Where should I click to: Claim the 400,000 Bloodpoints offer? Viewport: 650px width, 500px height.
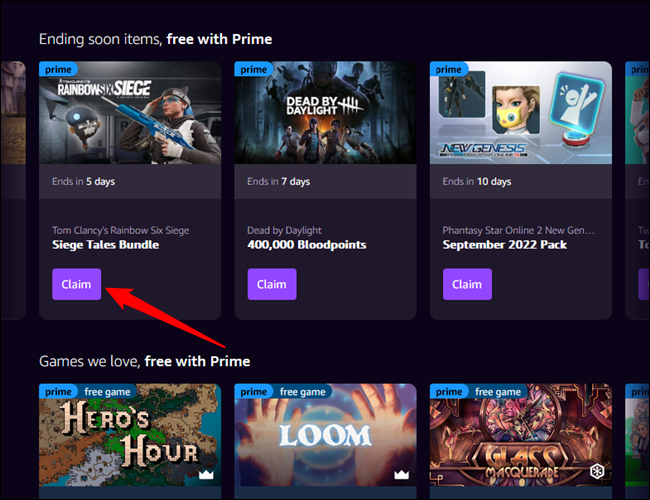point(272,284)
